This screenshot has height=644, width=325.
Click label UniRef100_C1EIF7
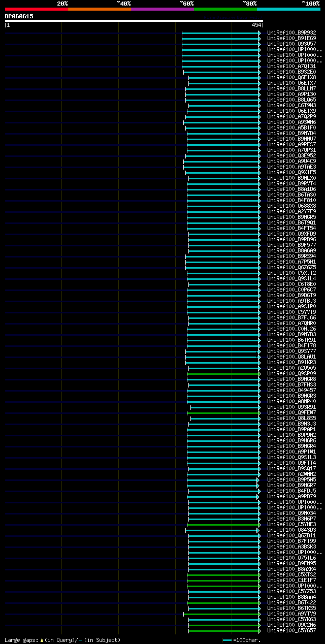(x=291, y=580)
